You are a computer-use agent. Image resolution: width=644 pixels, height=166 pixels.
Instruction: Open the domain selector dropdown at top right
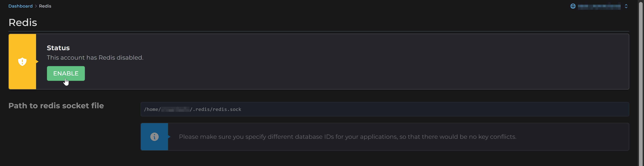(599, 6)
